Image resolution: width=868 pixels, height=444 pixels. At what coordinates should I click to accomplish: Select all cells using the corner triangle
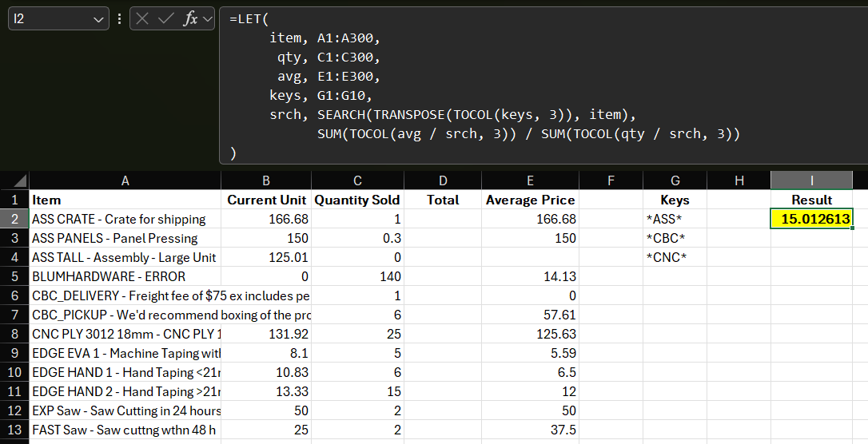coord(20,180)
